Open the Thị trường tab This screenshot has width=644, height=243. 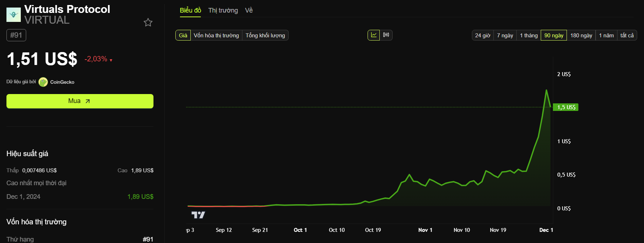(223, 10)
